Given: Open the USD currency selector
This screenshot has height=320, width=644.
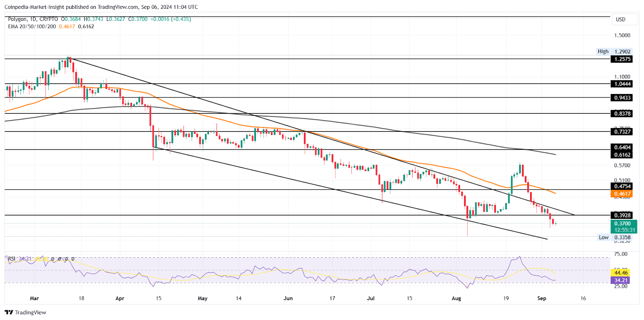Looking at the screenshot, I should click(x=625, y=19).
